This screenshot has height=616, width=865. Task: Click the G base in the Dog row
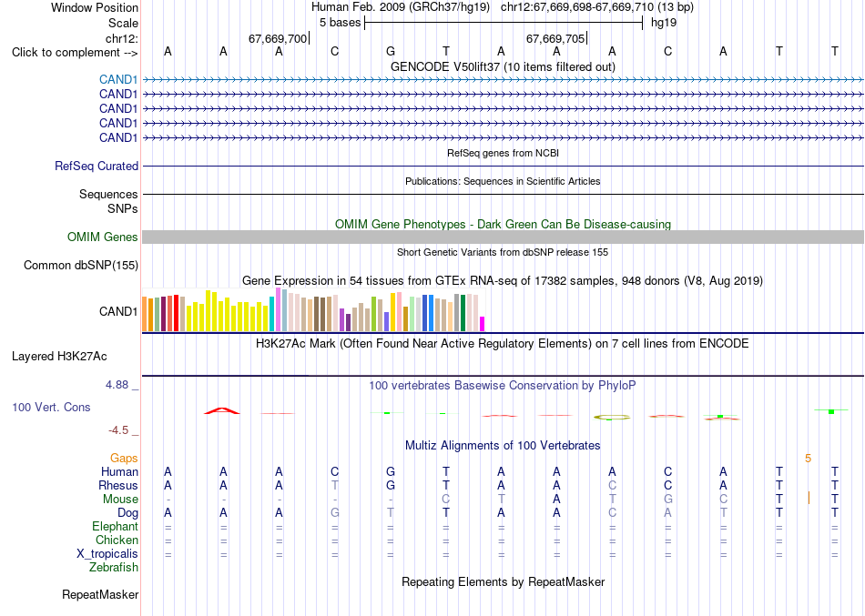[x=335, y=513]
